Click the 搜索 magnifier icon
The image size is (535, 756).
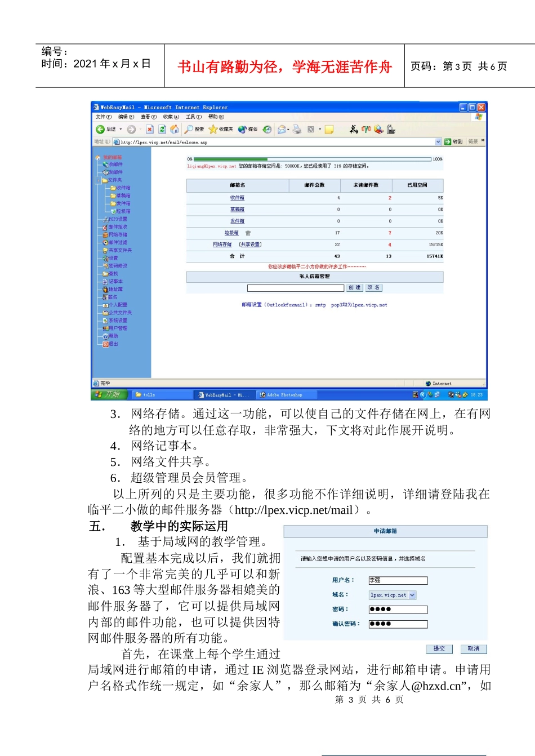point(190,130)
